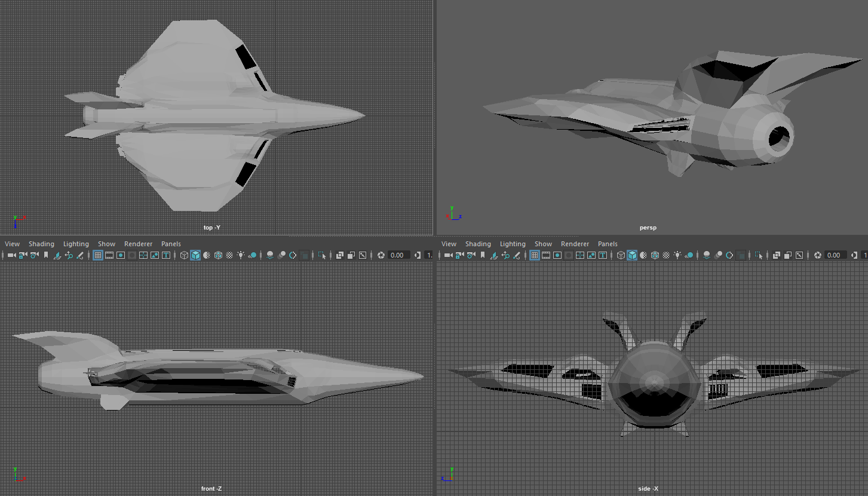Open Shading menu of the front view panel

[41, 244]
